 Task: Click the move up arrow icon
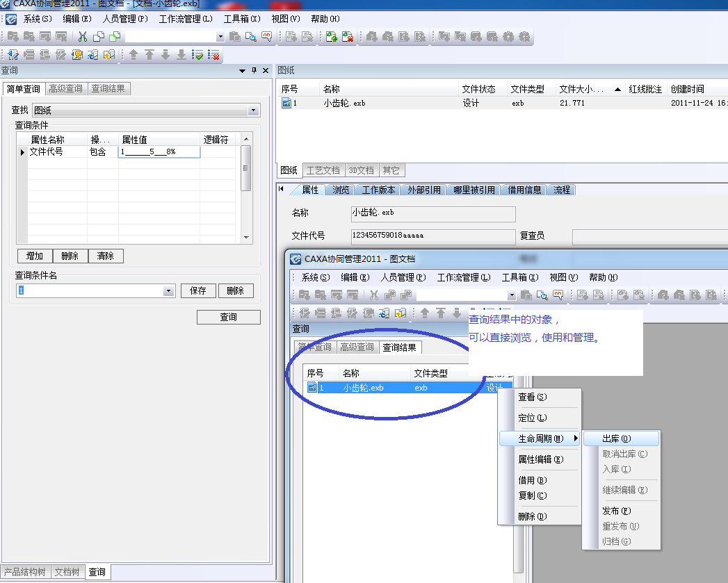click(134, 55)
